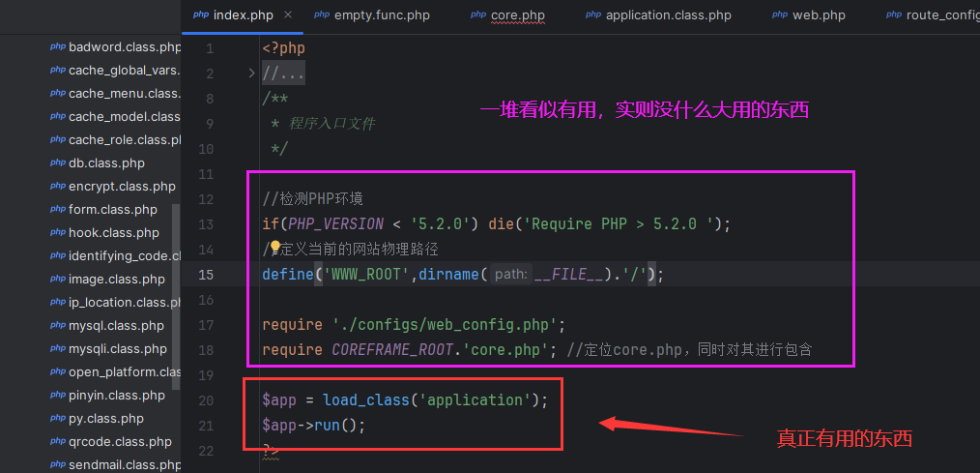Screen dimensions: 980x473
Task: Click the PHP icon on the index.php tab
Action: coord(201,15)
